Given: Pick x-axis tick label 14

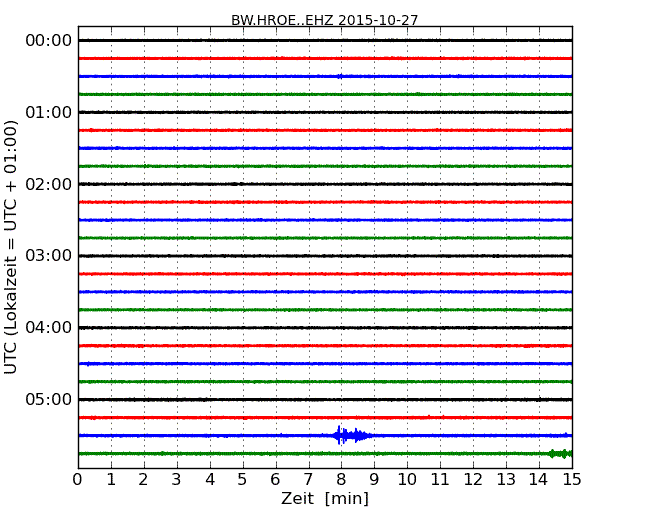Looking at the screenshot, I should [538, 480].
